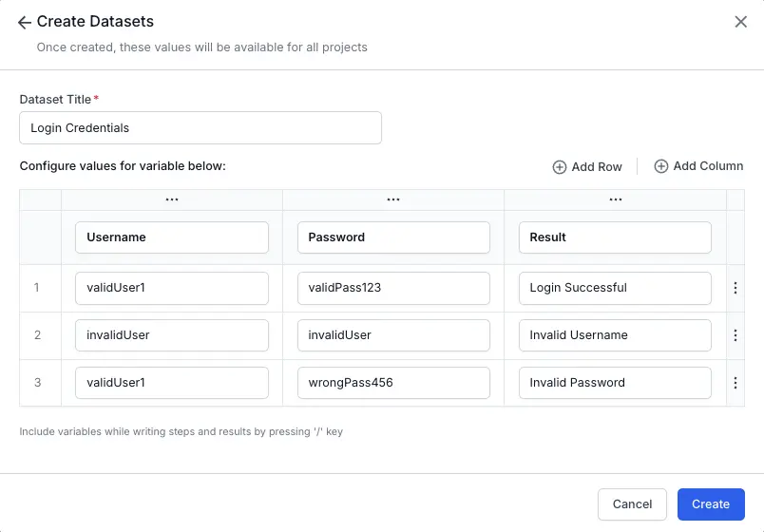The height and width of the screenshot is (532, 764).
Task: Edit the validPass123 password cell
Action: pyautogui.click(x=393, y=288)
